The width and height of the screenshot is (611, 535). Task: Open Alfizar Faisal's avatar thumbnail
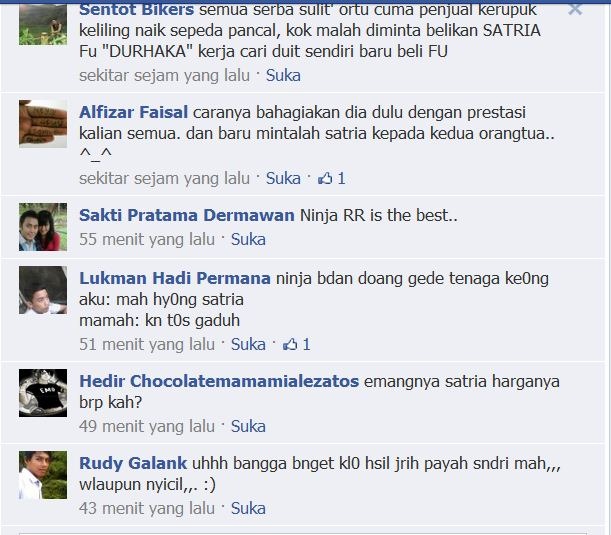pyautogui.click(x=43, y=124)
